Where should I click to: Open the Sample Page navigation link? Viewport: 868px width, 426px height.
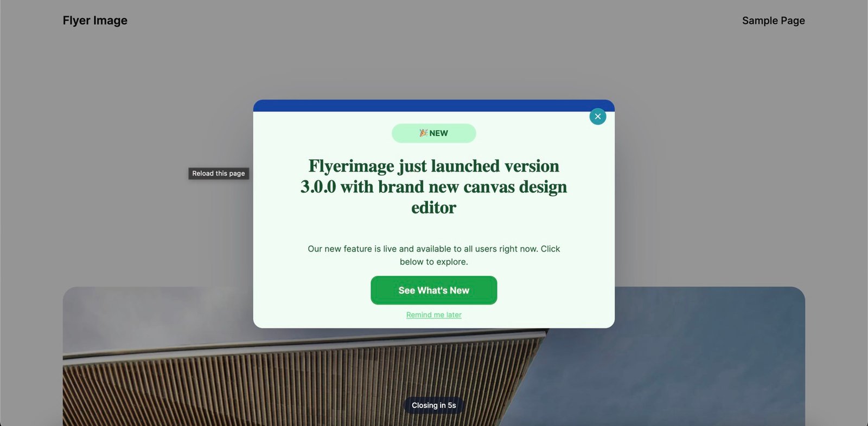[x=774, y=21]
